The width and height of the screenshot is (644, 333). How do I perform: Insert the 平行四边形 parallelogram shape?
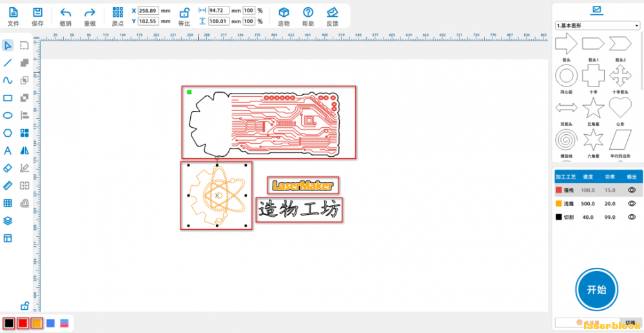point(620,140)
